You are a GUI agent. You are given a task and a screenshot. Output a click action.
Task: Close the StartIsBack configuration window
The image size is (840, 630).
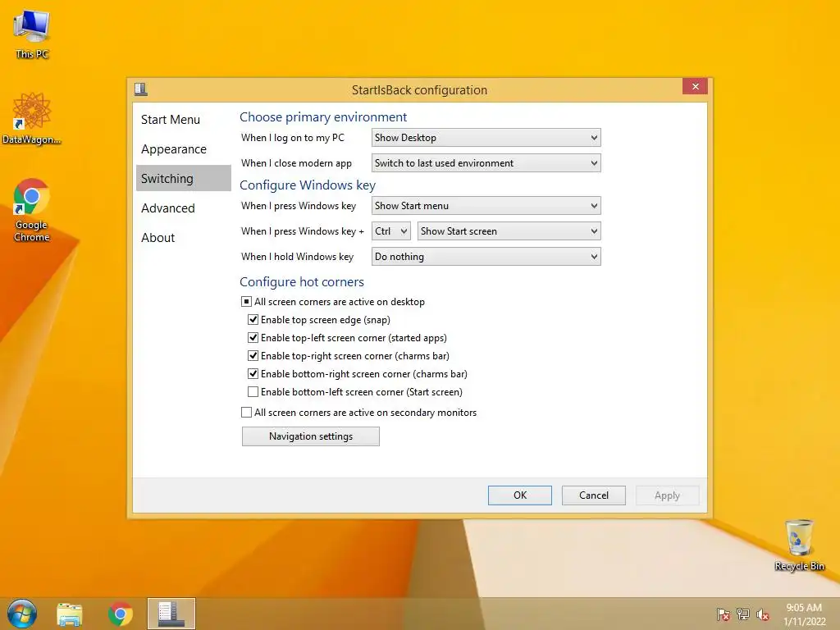[695, 86]
